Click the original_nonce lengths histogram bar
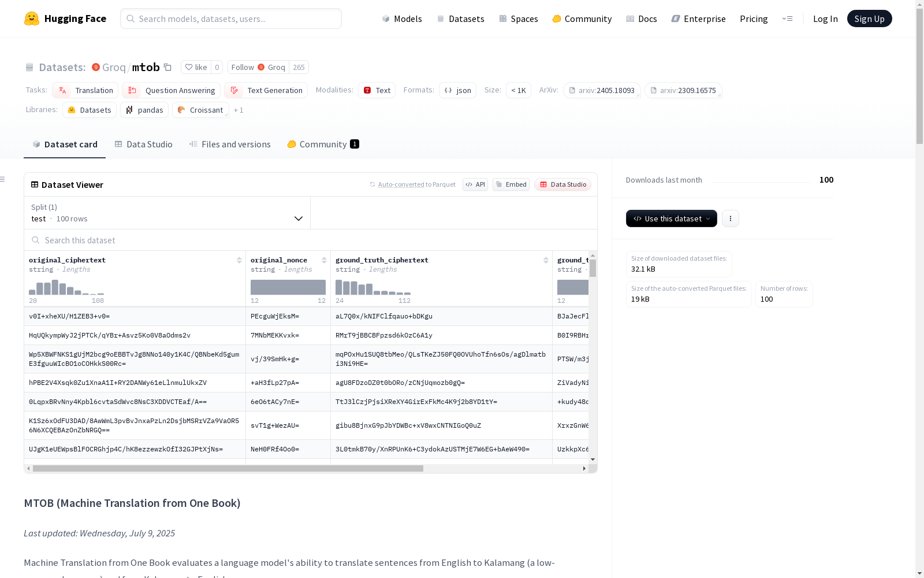 (288, 287)
